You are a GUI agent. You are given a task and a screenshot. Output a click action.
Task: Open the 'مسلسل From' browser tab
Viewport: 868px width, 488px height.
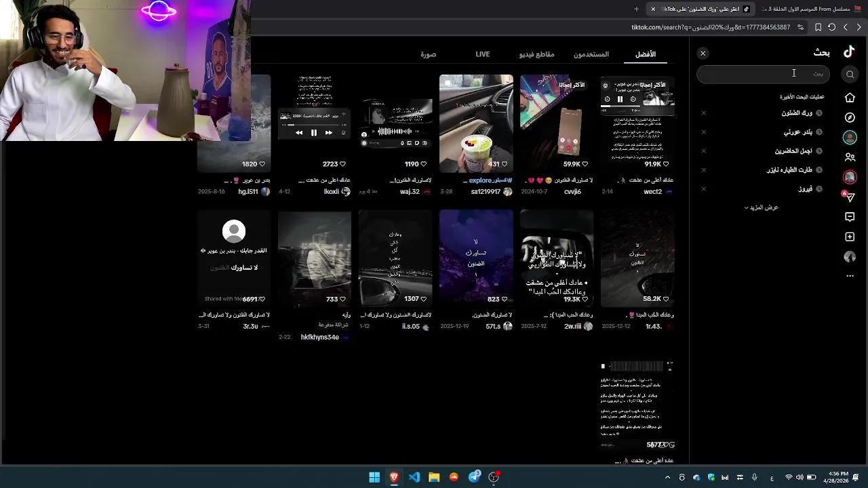click(810, 9)
